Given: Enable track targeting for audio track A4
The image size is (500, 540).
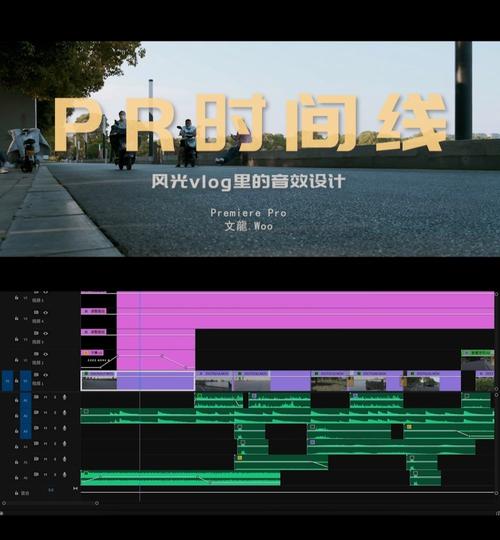Looking at the screenshot, I should pyautogui.click(x=25, y=447).
